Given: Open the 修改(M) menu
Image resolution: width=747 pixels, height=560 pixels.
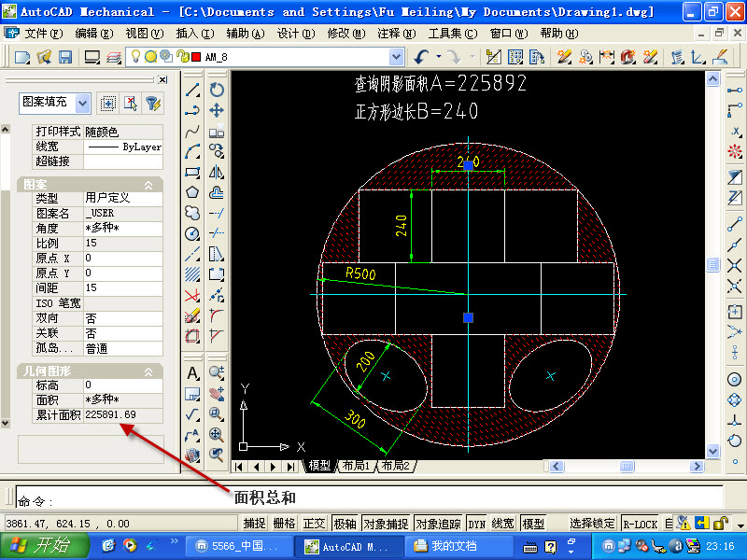Looking at the screenshot, I should tap(346, 34).
